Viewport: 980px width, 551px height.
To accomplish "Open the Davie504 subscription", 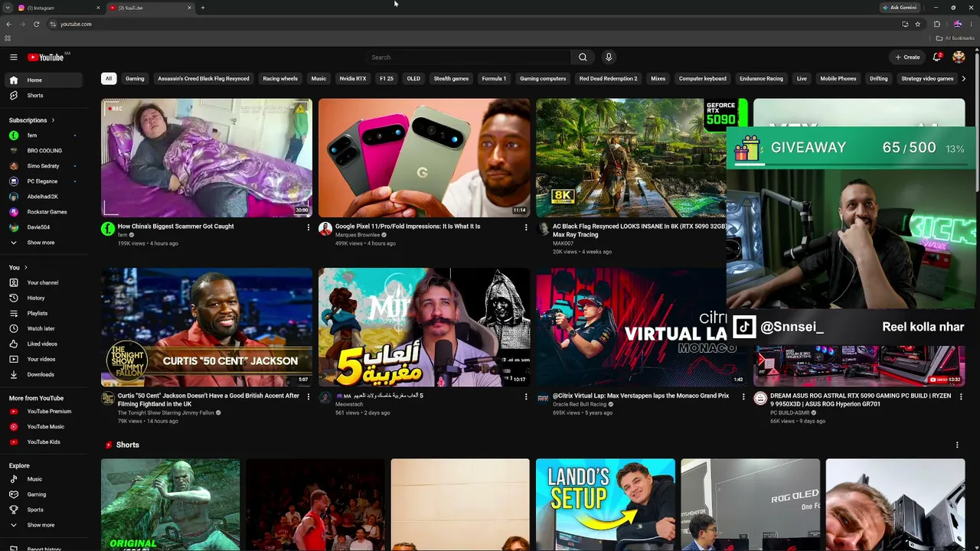I will (x=45, y=227).
